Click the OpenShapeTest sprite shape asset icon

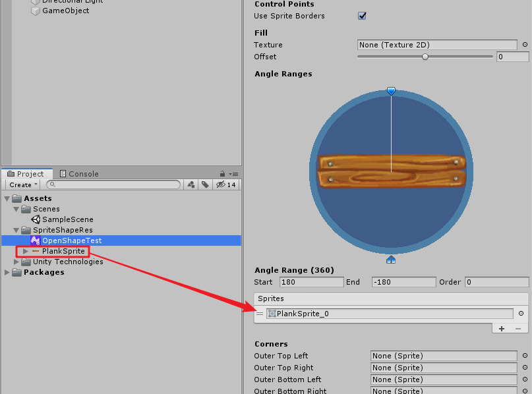click(36, 240)
